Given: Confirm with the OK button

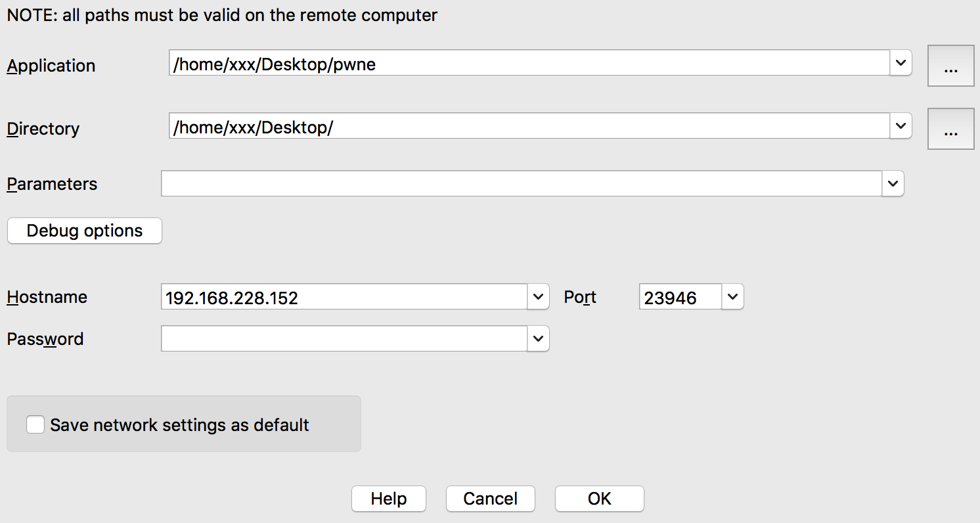Looking at the screenshot, I should click(x=600, y=499).
